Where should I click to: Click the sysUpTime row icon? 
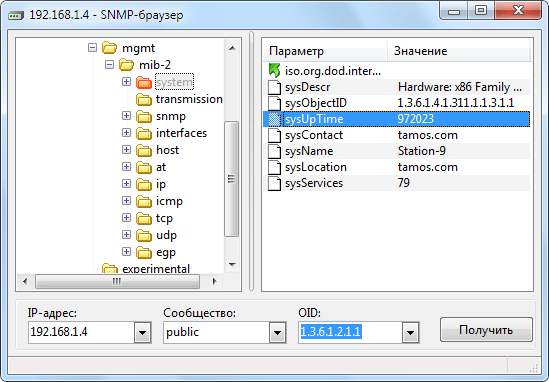click(274, 119)
